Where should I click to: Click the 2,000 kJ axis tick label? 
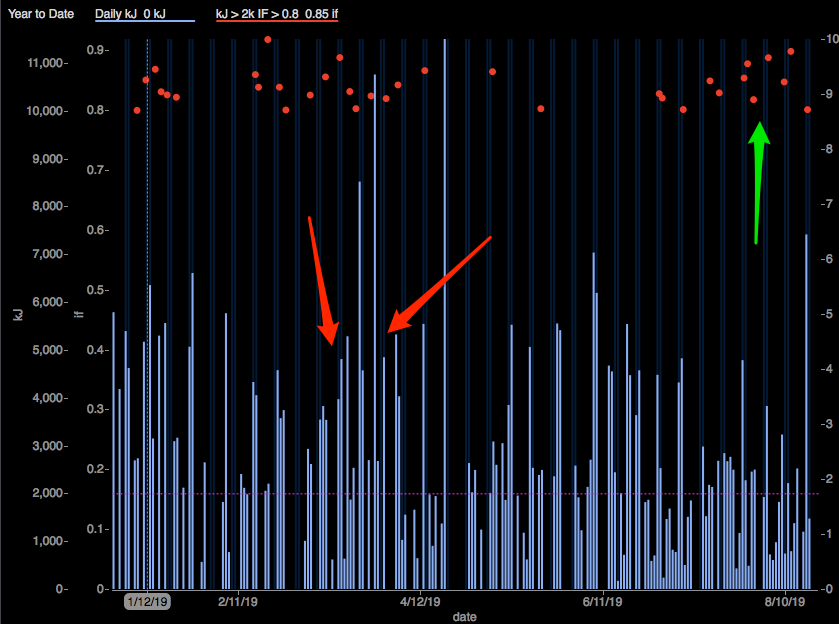point(48,493)
